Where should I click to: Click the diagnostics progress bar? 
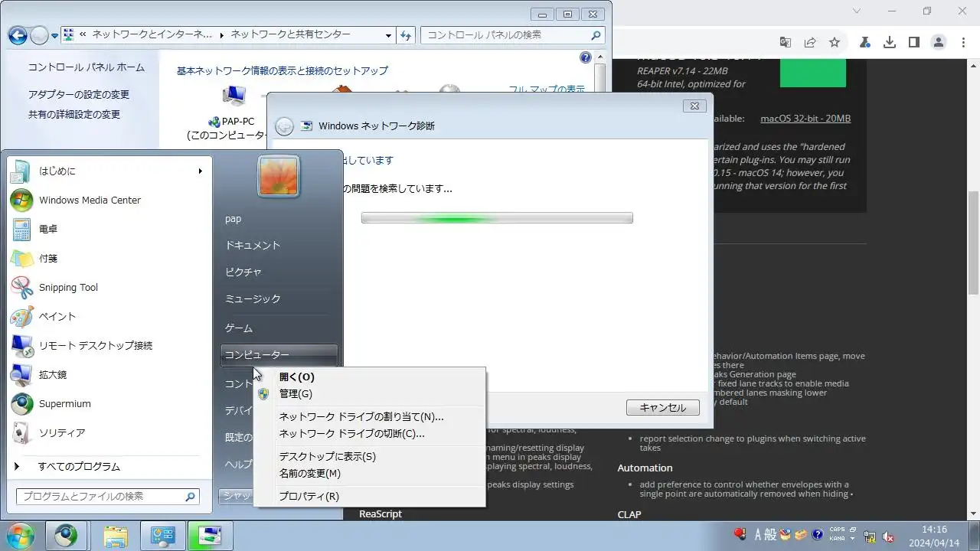coord(497,218)
